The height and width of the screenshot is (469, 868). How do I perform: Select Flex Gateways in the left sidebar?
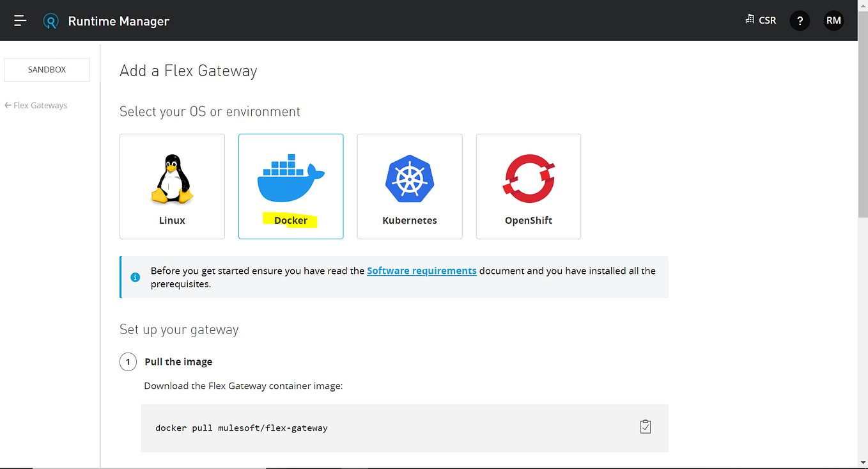point(40,105)
